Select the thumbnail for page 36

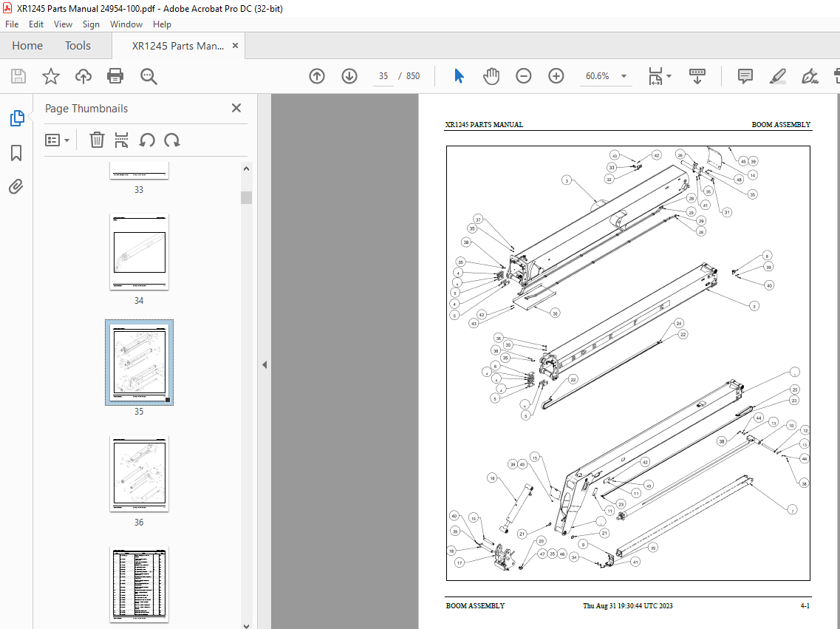pos(139,473)
